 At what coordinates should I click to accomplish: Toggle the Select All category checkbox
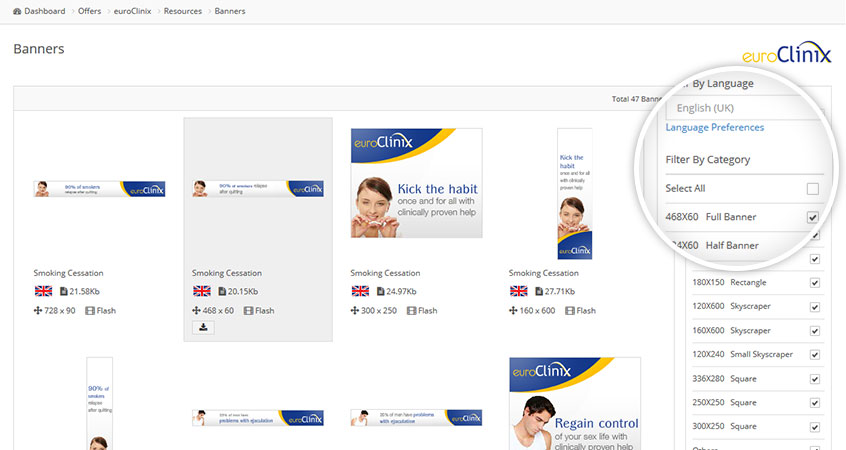(x=813, y=189)
